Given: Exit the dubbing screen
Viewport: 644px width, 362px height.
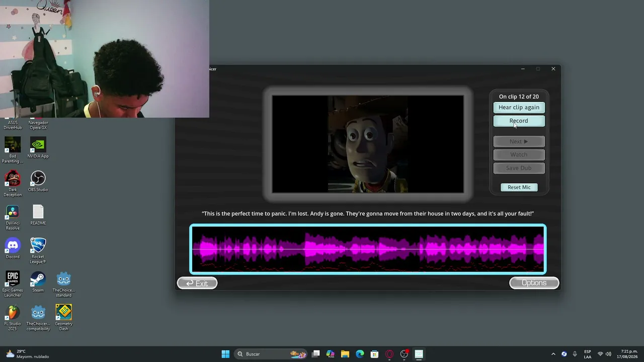Looking at the screenshot, I should 197,284.
